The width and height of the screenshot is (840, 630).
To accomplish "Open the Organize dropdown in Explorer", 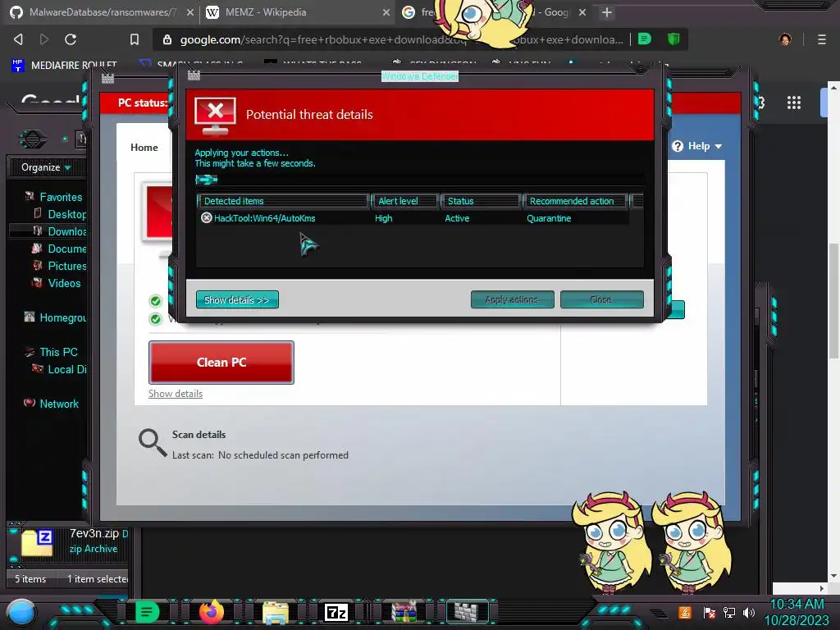I will [x=46, y=167].
